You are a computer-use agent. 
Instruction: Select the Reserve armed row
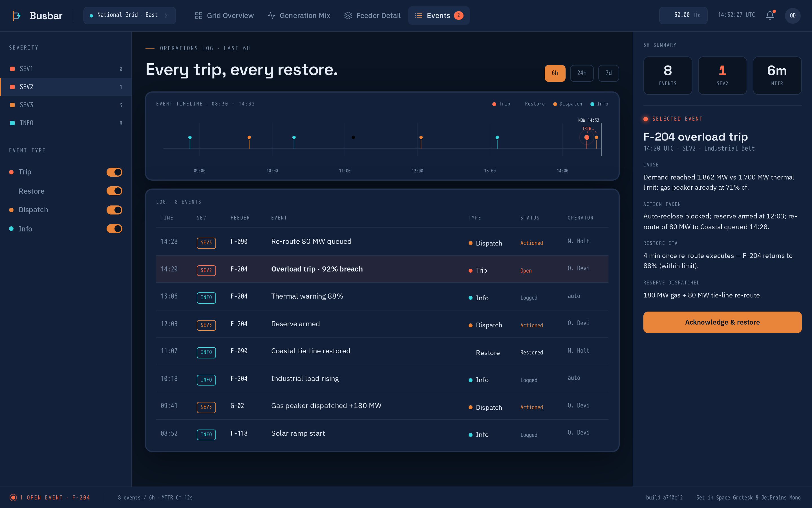(382, 324)
